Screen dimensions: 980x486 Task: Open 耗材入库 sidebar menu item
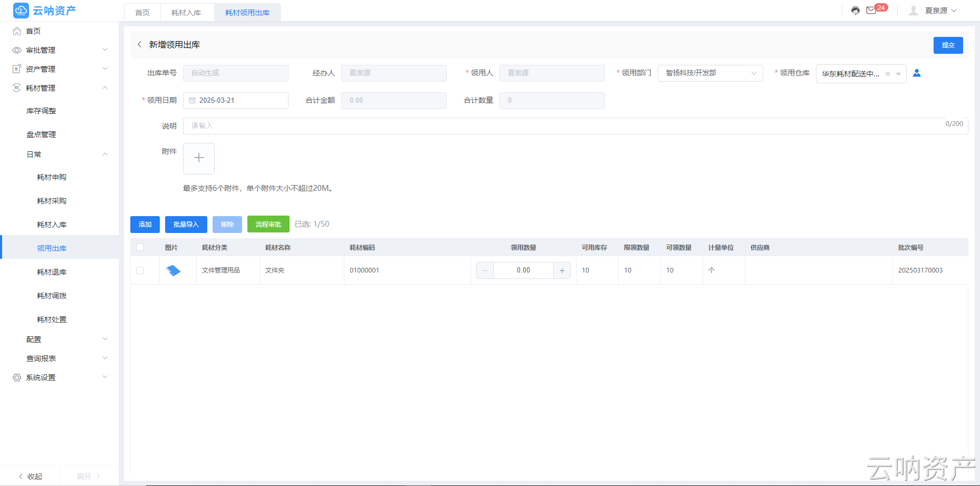click(x=52, y=225)
